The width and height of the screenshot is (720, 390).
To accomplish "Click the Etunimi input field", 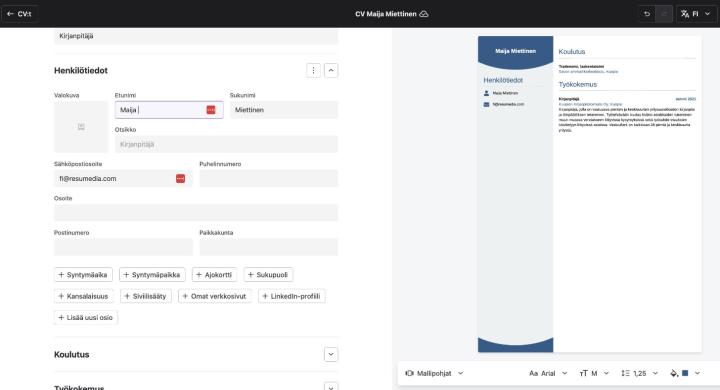I will [x=169, y=110].
